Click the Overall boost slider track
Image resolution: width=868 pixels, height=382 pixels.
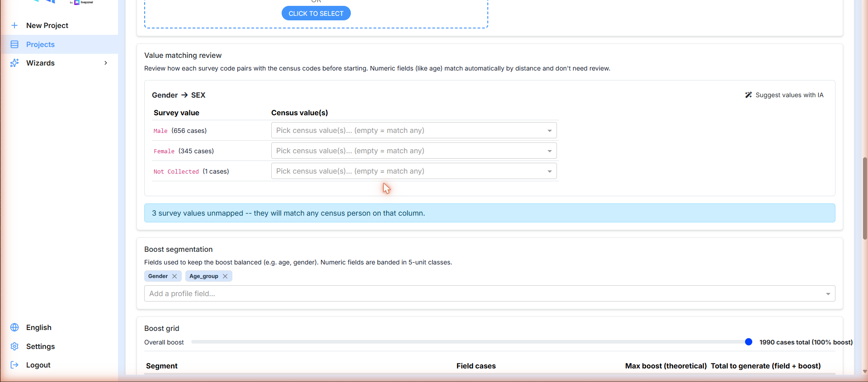pyautogui.click(x=470, y=342)
